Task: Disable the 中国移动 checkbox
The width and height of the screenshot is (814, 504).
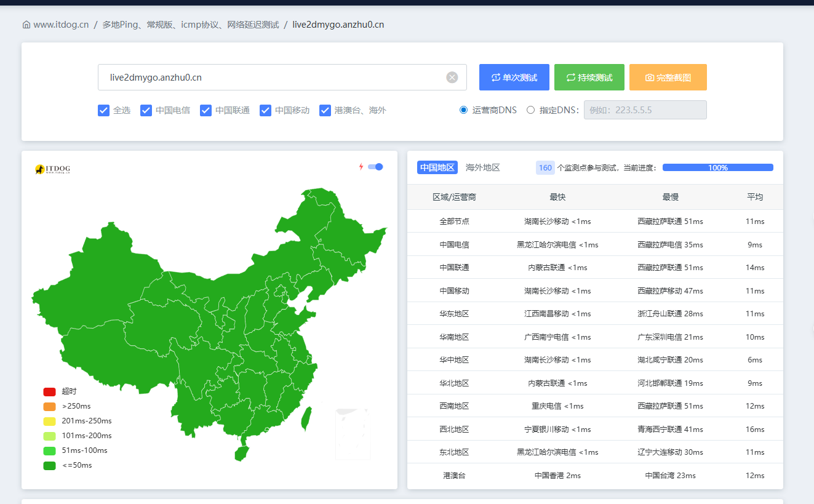Action: [x=266, y=111]
